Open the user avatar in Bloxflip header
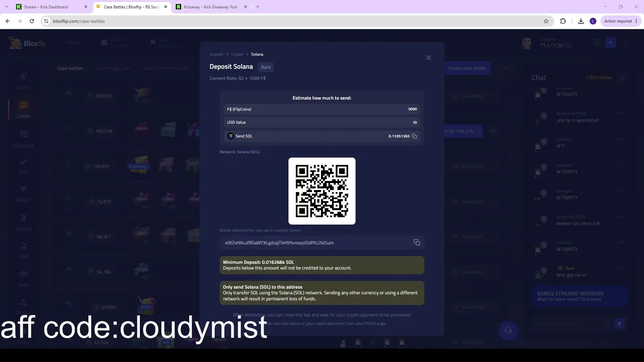 [527, 43]
